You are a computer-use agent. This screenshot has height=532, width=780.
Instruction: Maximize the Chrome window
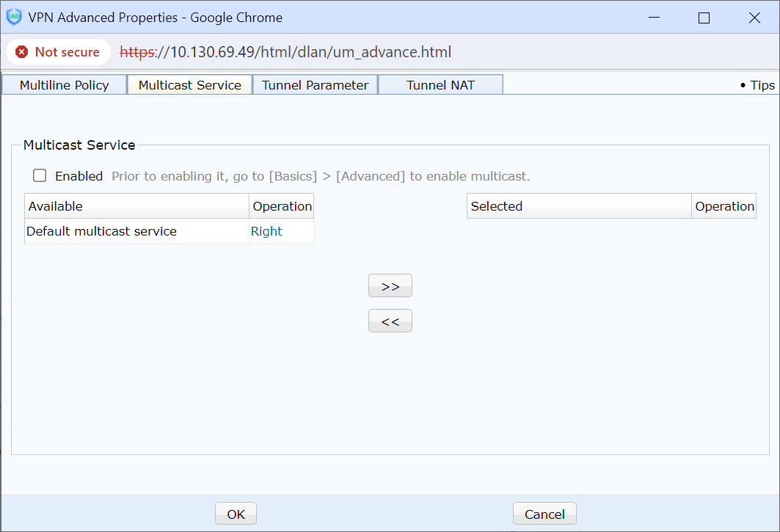(704, 18)
